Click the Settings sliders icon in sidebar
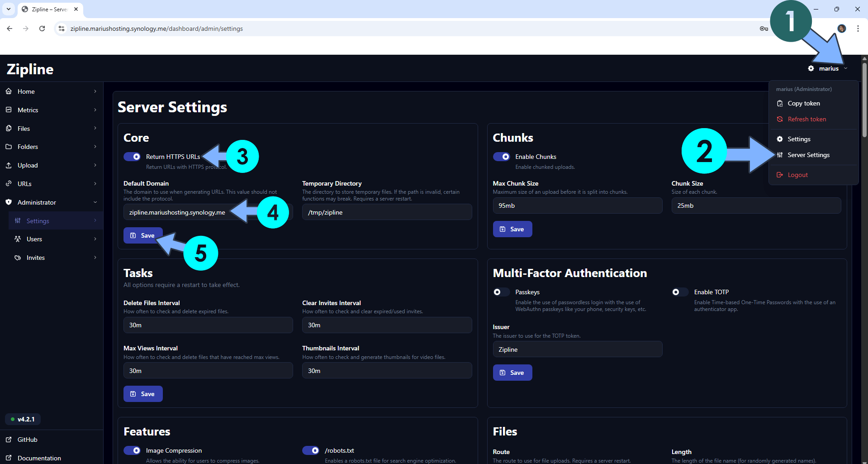Screen dimensions: 868x464 (18, 221)
